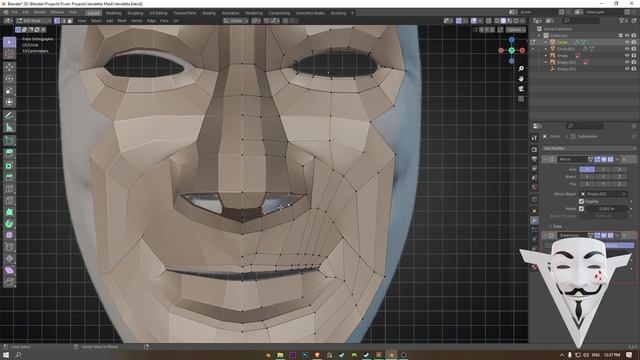
Task: Open the viewport Options dropdown
Action: coord(516,30)
